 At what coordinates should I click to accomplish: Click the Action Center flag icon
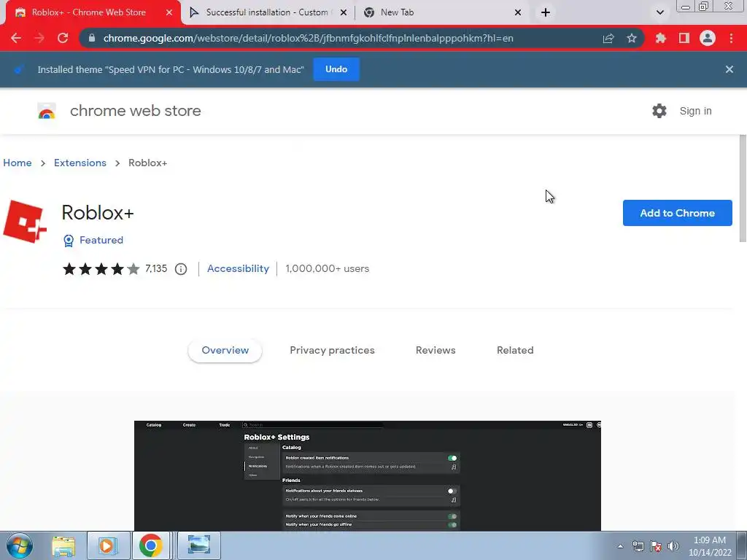coord(656,546)
